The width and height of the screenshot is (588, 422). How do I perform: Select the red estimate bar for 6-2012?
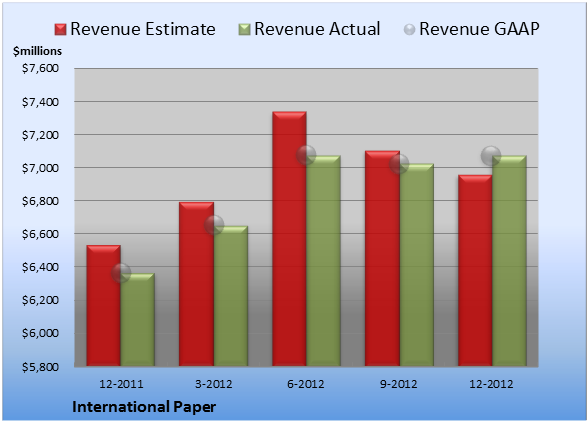coord(289,239)
